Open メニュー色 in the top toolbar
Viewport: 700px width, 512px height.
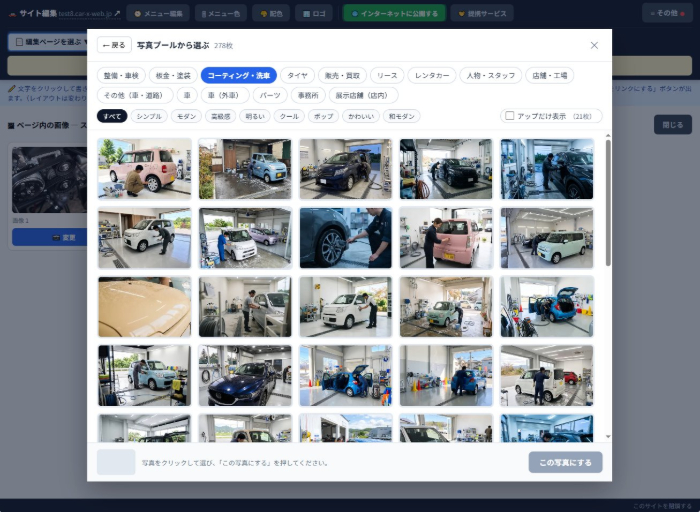221,13
